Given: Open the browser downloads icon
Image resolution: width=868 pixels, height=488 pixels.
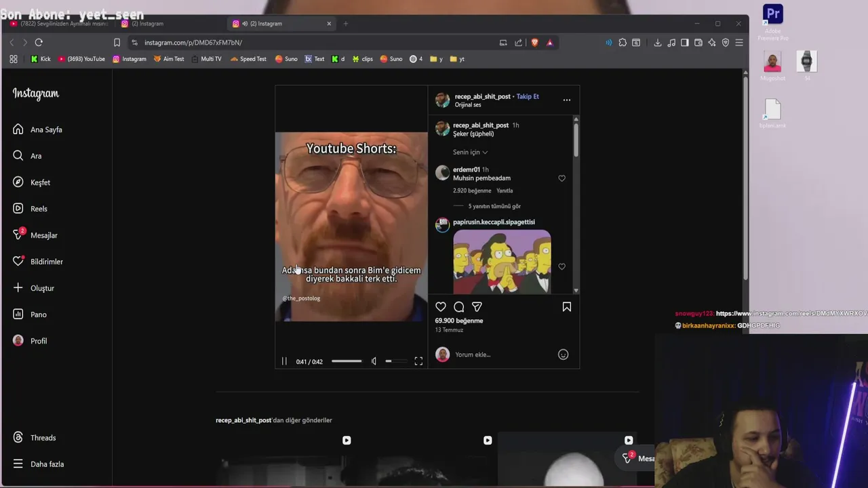Looking at the screenshot, I should (x=658, y=43).
